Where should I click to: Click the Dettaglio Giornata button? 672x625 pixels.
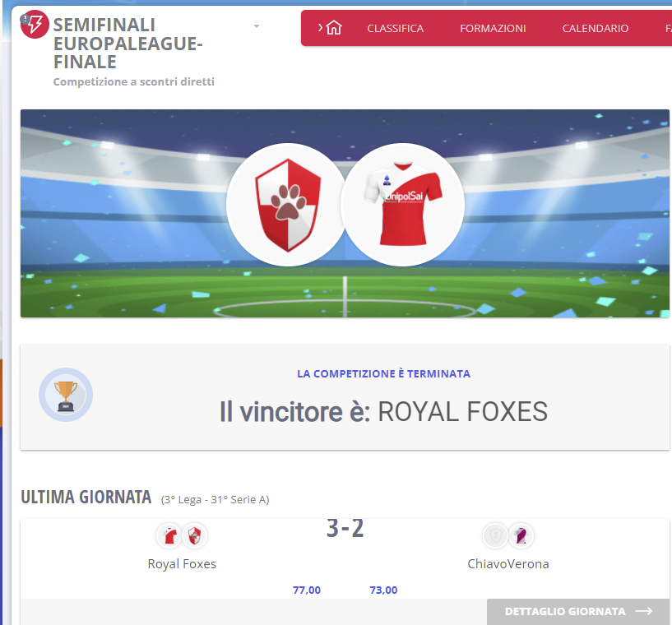pos(578,611)
